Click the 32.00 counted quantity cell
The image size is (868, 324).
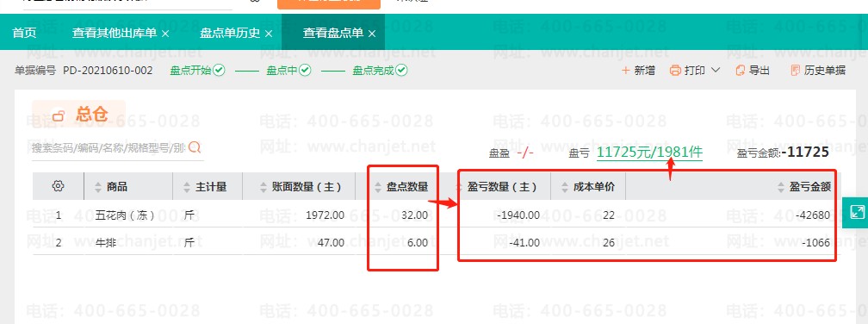(415, 215)
